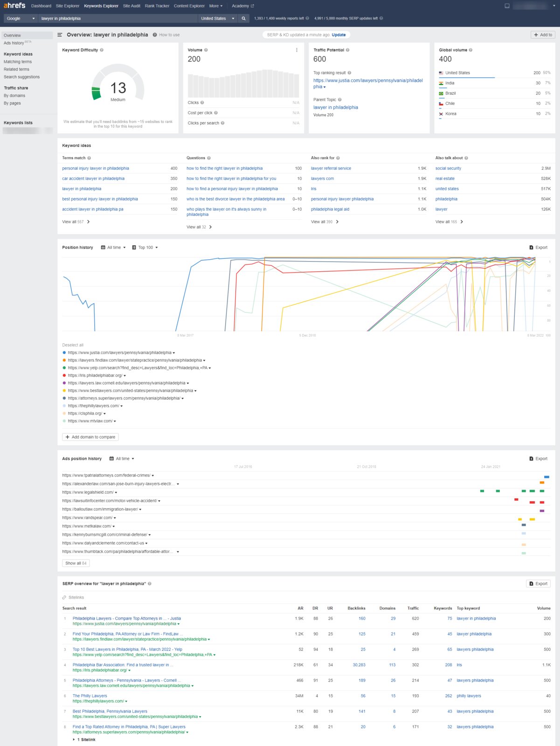Select Matching terms in the sidebar

point(18,62)
